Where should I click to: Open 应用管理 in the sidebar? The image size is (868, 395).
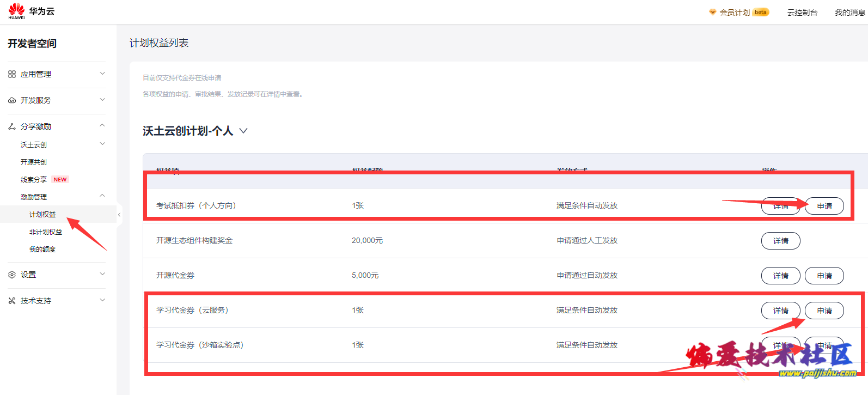(36, 74)
